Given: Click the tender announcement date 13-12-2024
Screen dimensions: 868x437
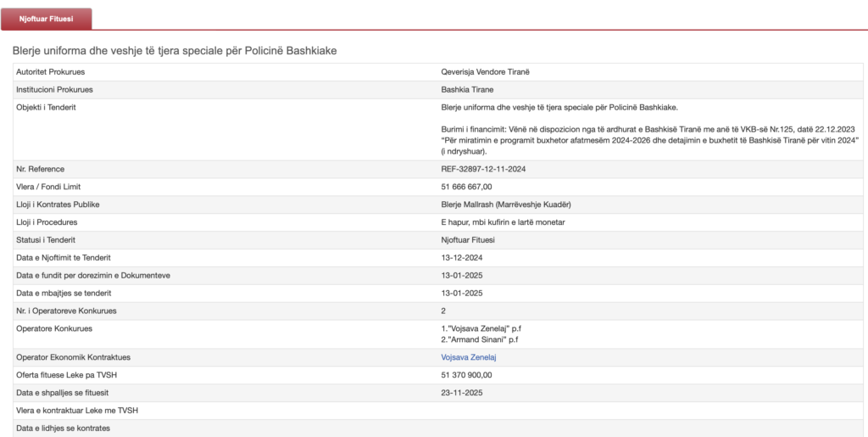Looking at the screenshot, I should [461, 258].
